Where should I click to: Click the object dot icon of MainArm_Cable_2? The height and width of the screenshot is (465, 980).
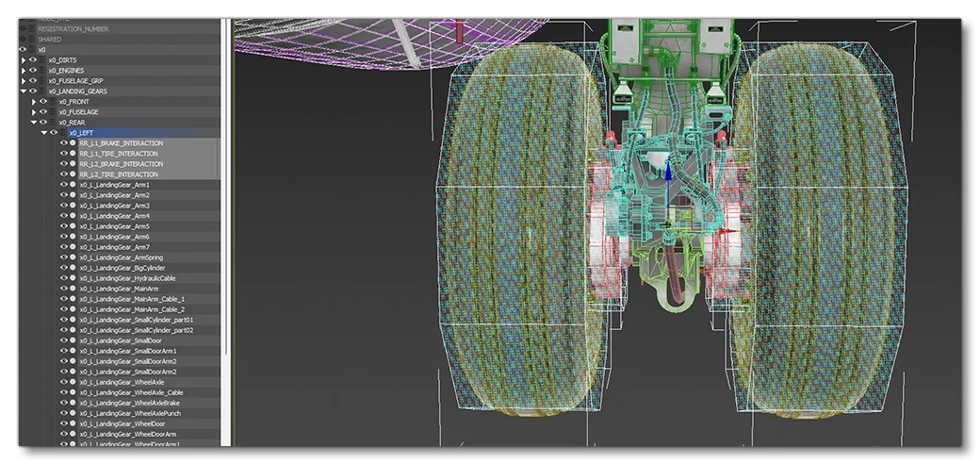tap(73, 309)
